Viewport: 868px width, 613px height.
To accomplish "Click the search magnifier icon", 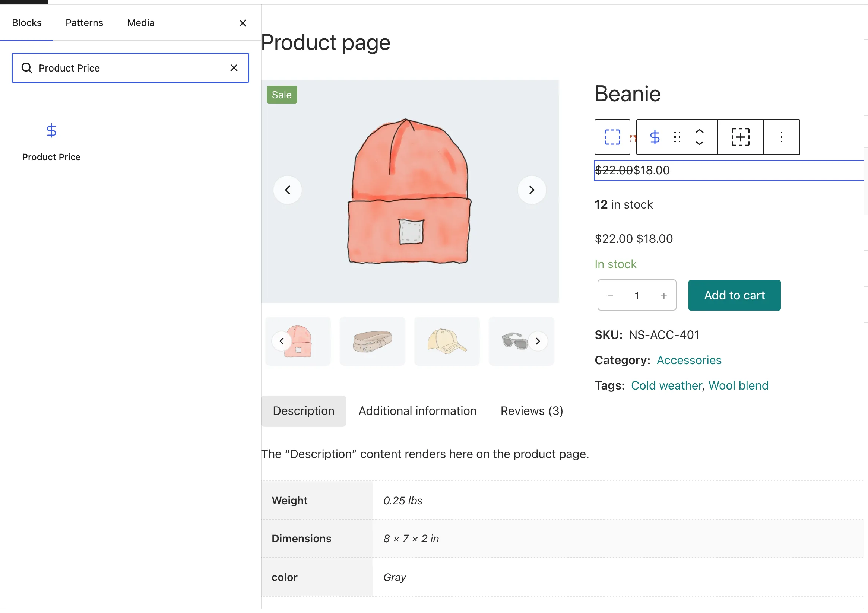I will click(x=27, y=68).
